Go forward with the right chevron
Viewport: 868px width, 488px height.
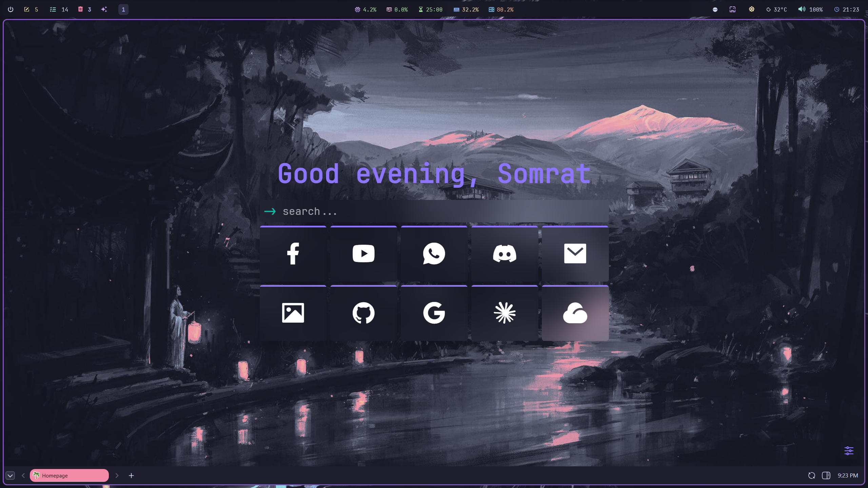tap(117, 475)
